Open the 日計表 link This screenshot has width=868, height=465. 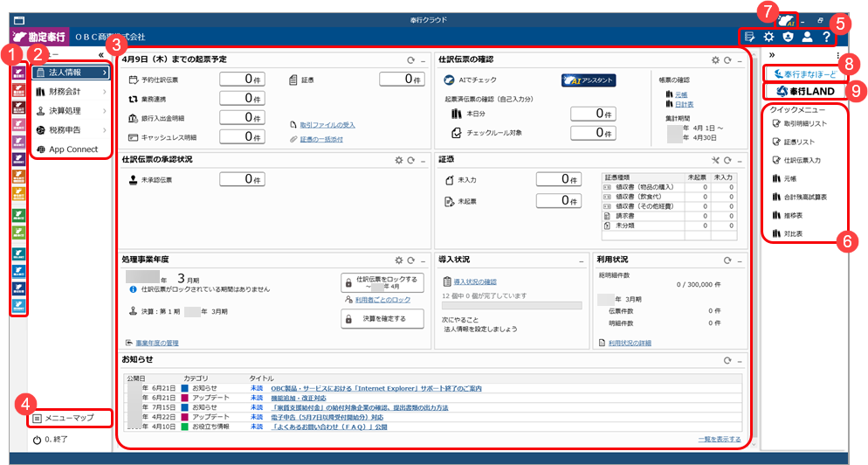coord(685,104)
